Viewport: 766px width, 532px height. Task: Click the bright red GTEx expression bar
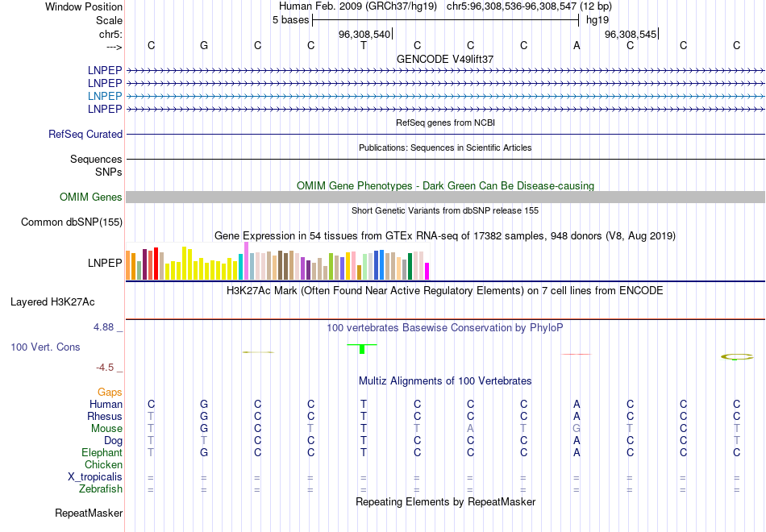156,264
